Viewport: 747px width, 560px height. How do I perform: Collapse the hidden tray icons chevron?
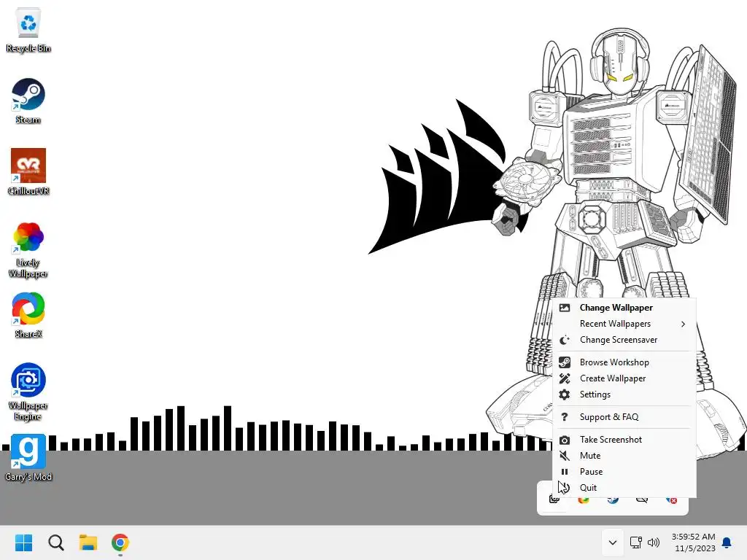[613, 542]
